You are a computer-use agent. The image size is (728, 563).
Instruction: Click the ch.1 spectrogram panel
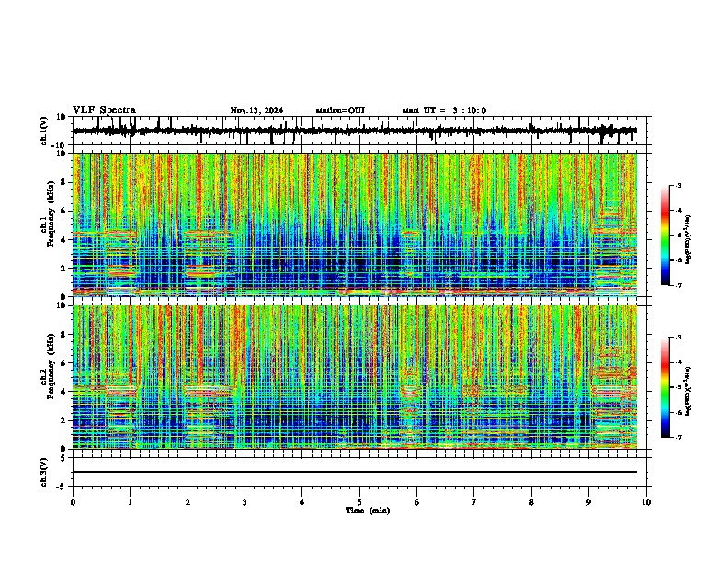pos(355,224)
